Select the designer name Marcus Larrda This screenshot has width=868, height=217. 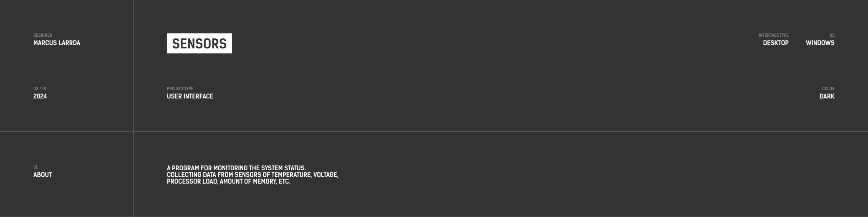(x=57, y=43)
